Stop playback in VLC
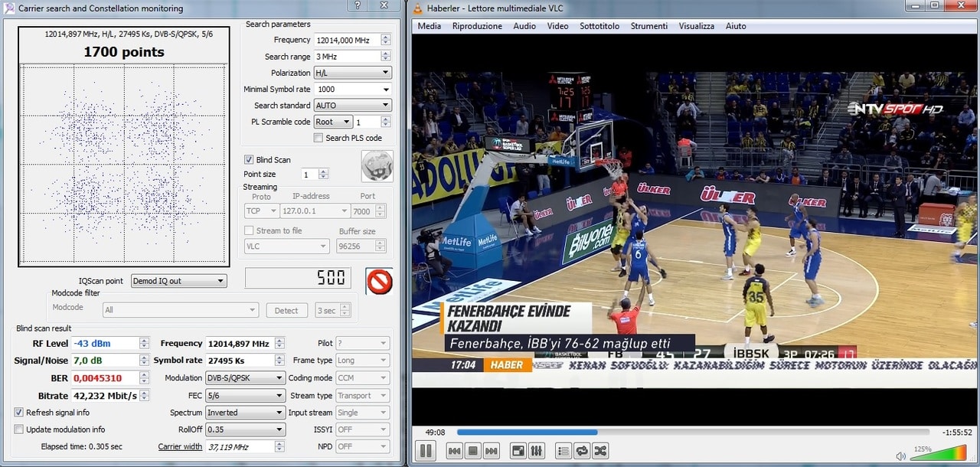This screenshot has width=980, height=467. coord(473,451)
